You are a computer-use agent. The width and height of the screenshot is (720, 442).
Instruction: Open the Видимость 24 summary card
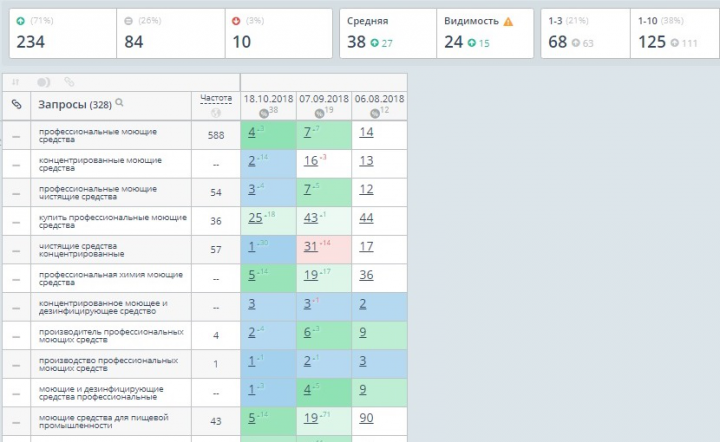coord(485,34)
